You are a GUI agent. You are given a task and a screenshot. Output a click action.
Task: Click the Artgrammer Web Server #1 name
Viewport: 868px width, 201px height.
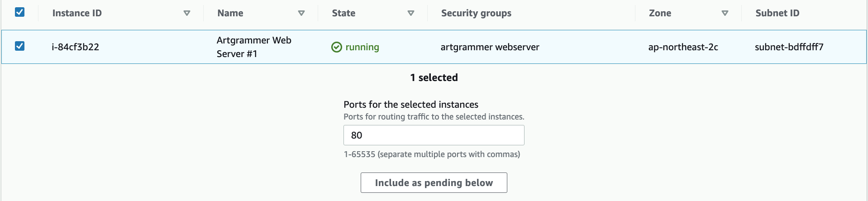pyautogui.click(x=253, y=47)
